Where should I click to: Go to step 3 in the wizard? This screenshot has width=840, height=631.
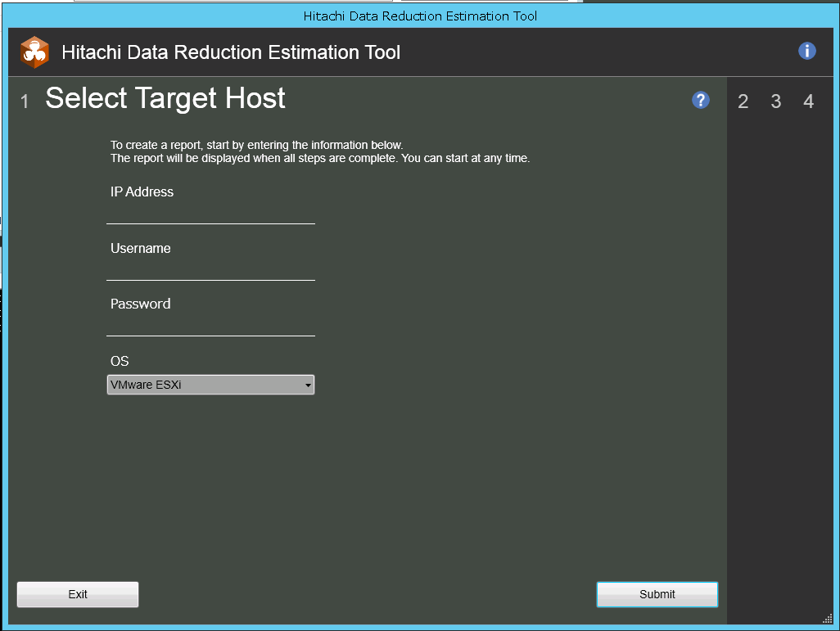pos(775,101)
